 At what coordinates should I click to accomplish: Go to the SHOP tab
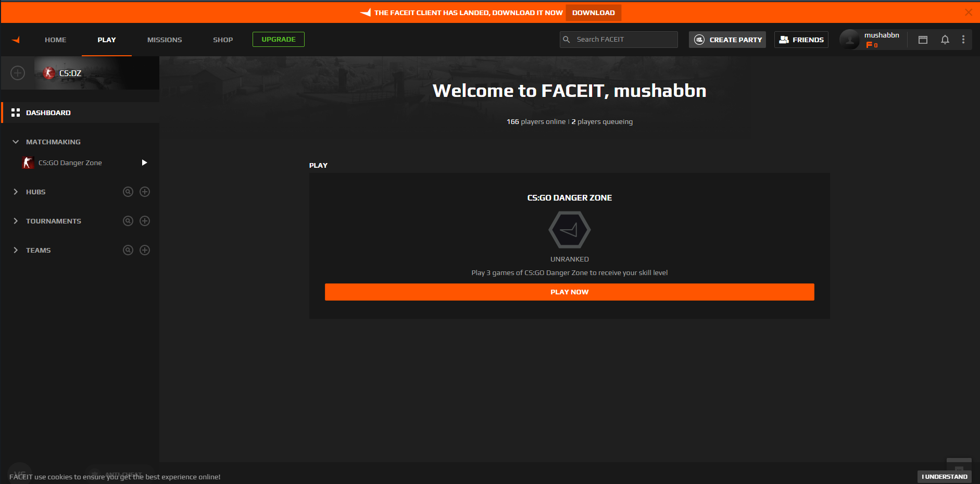(x=223, y=40)
